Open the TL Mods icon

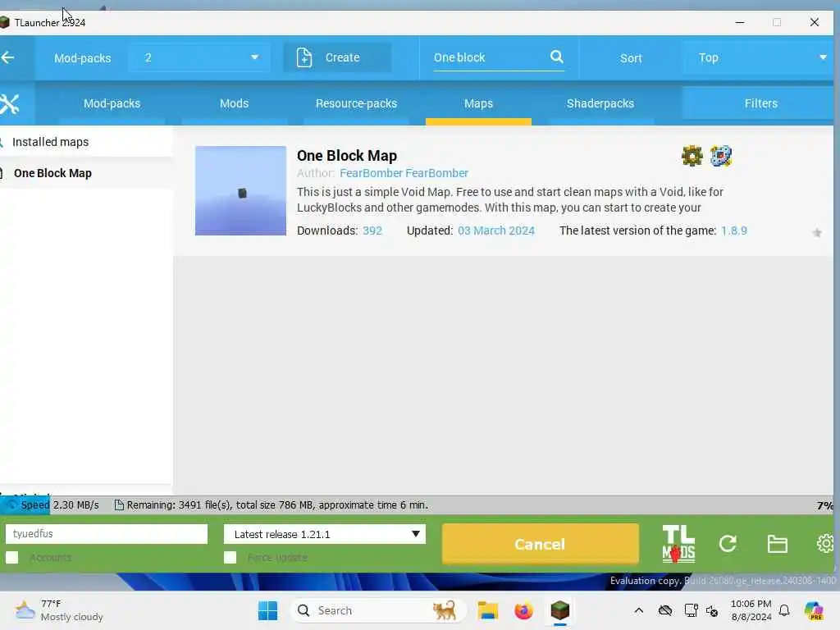(678, 544)
